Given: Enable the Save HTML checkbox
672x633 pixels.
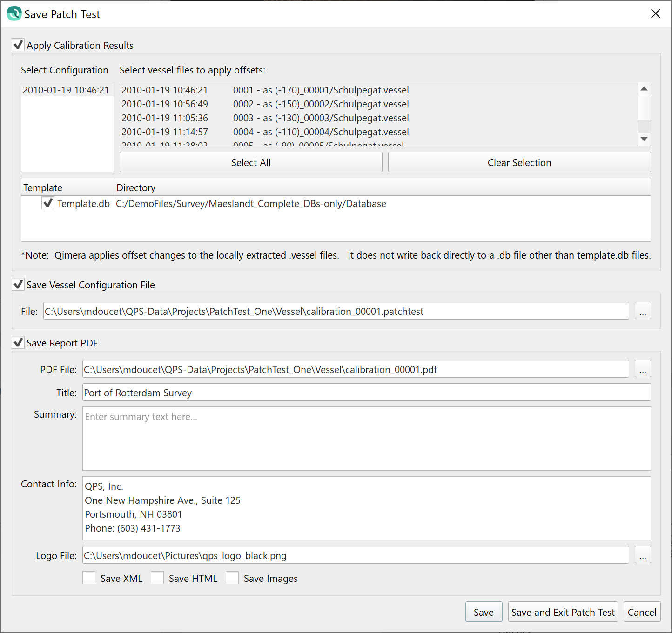Looking at the screenshot, I should click(157, 578).
